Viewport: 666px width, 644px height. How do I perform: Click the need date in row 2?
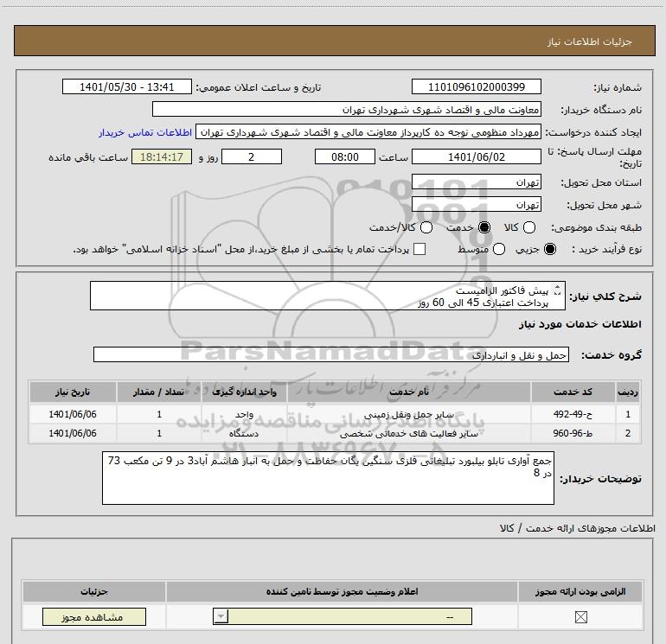click(73, 433)
